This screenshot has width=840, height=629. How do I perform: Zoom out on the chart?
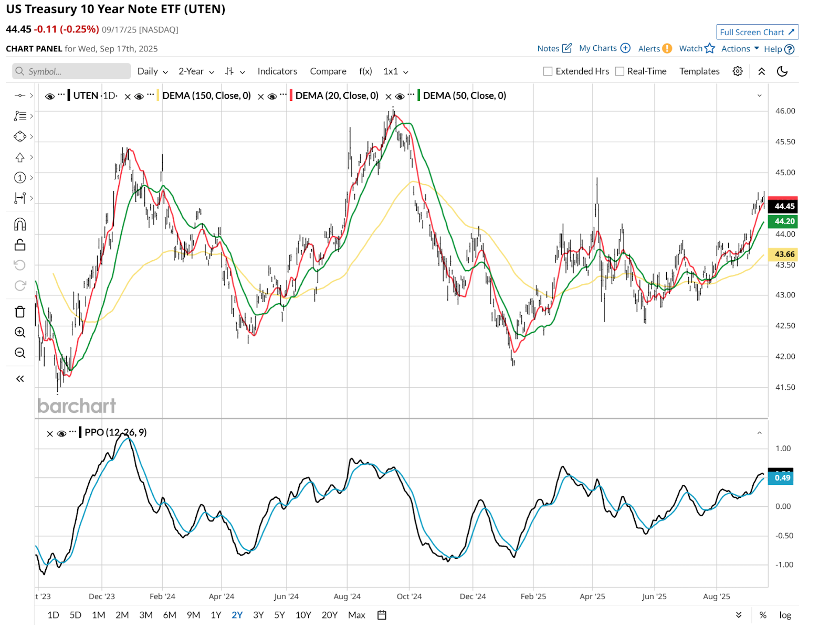[x=20, y=353]
